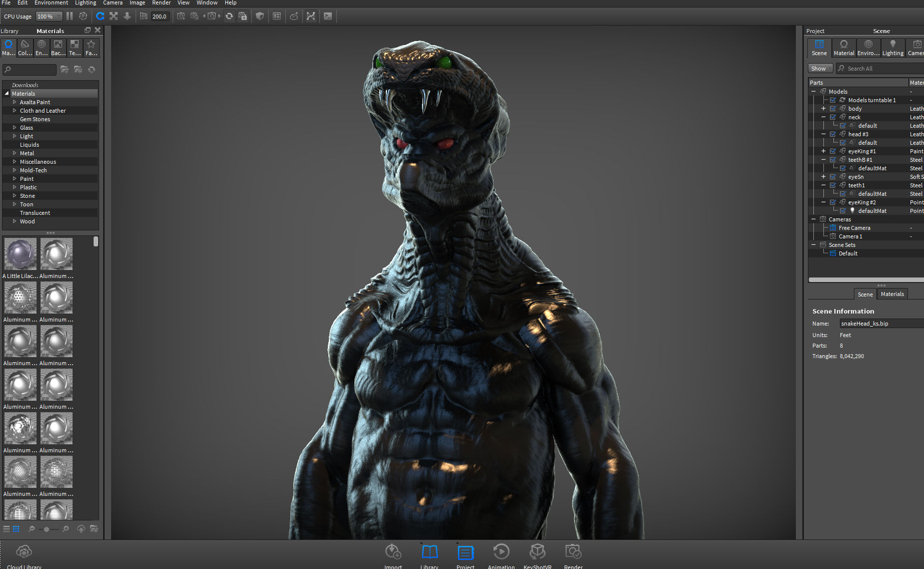The width and height of the screenshot is (924, 569).
Task: Open the Textures library tab
Action: coord(75,48)
